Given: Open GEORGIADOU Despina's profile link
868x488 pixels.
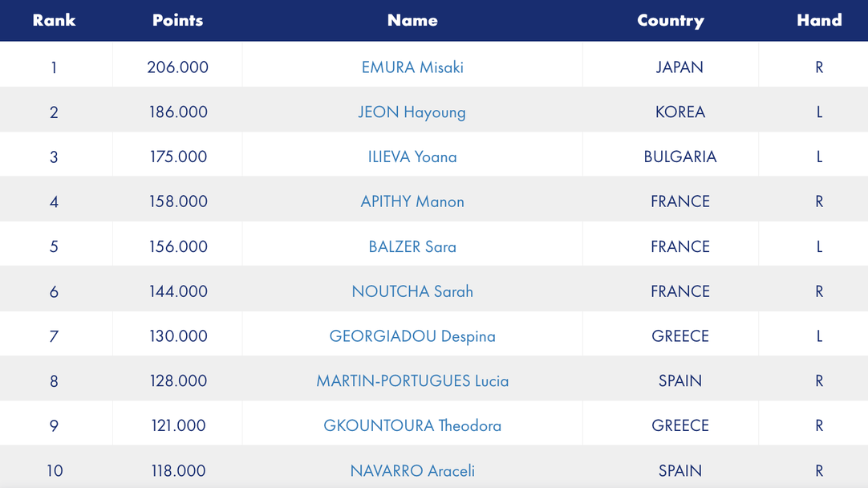Looking at the screenshot, I should [412, 336].
